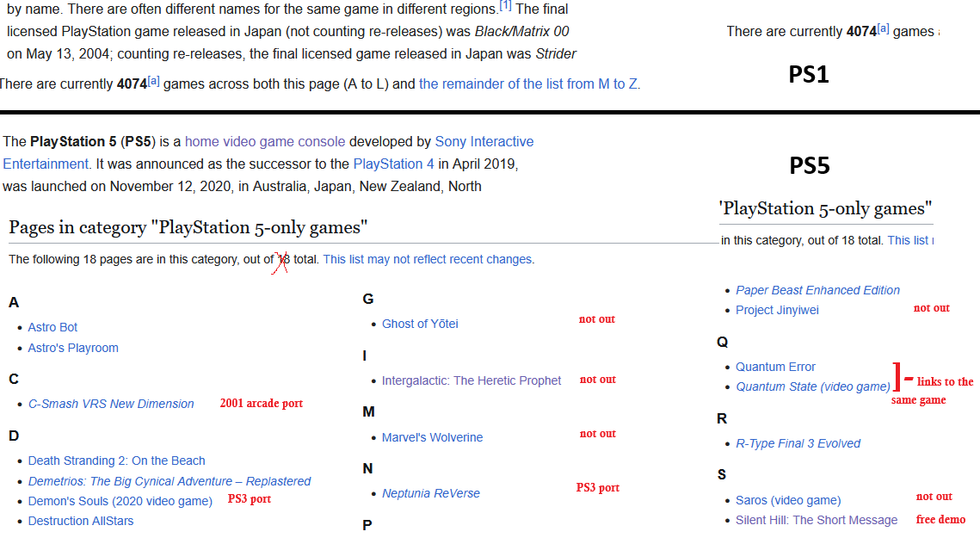Open R-Type Final 3 Evolved link

pos(798,443)
